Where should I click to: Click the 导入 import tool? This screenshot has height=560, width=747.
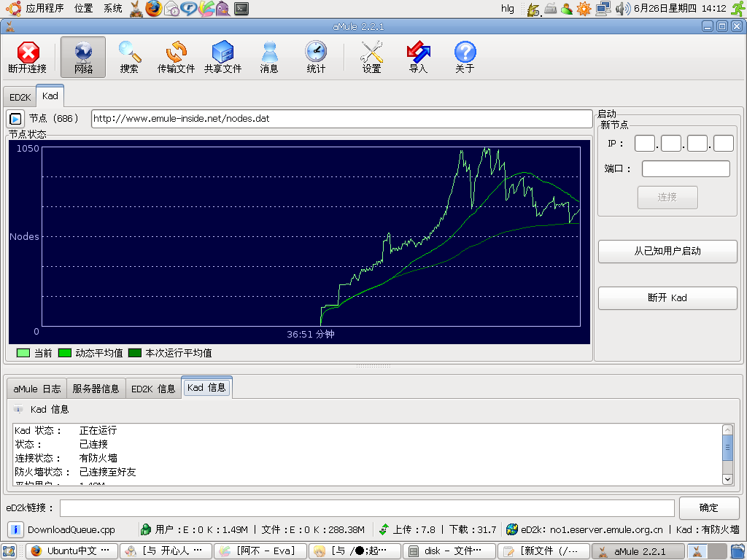coord(418,57)
